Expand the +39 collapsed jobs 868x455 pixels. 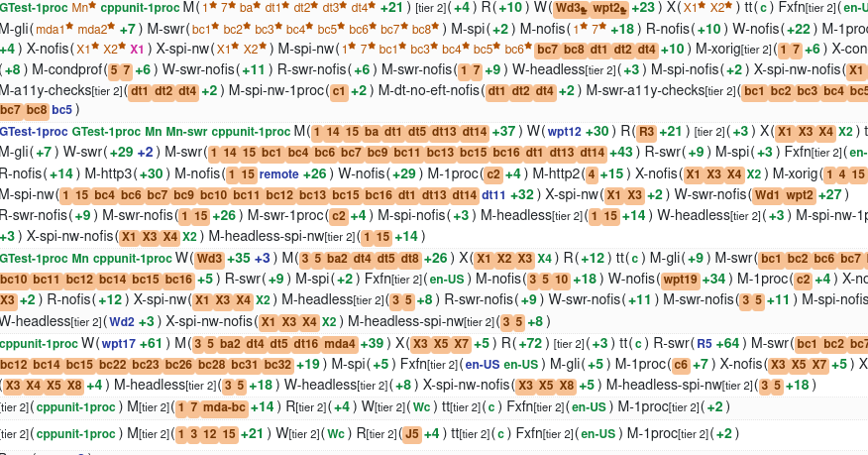point(372,344)
